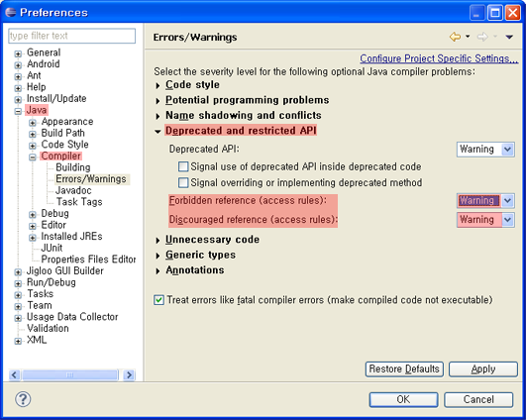
Task: Expand the Unnecessary code section
Action: pos(158,241)
